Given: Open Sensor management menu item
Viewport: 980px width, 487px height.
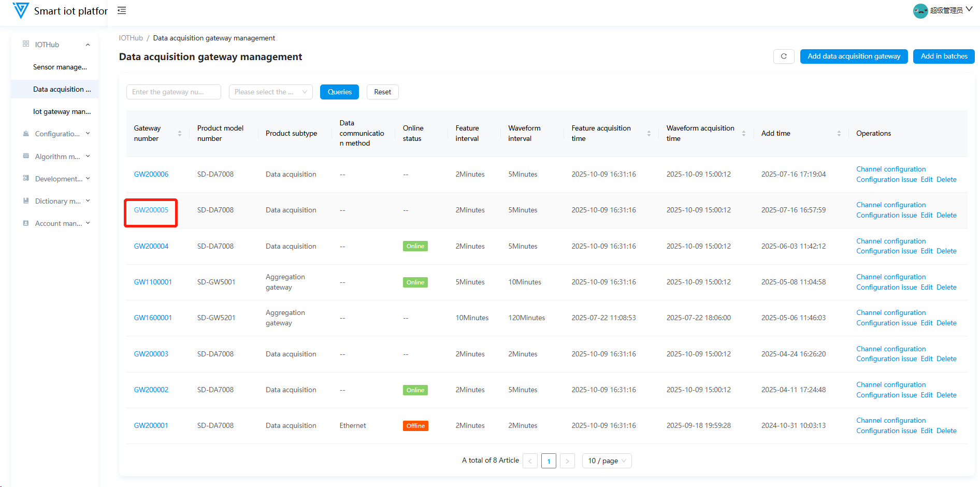Looking at the screenshot, I should click(60, 67).
